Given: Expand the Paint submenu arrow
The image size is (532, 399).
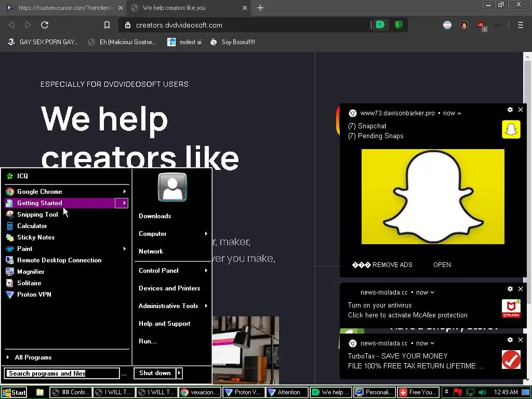Looking at the screenshot, I should 125,248.
